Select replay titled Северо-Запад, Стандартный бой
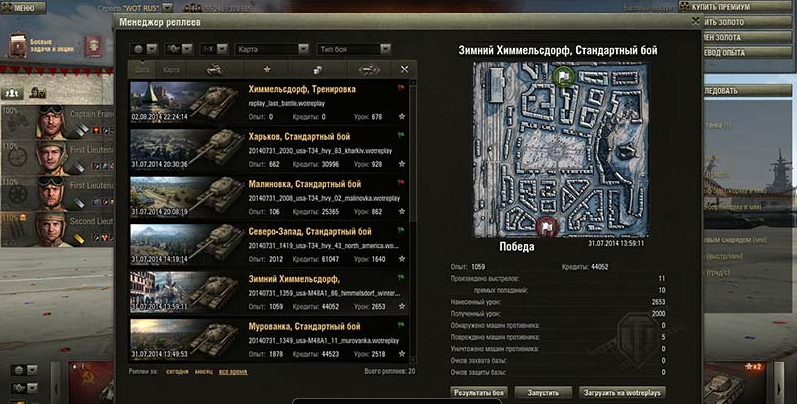Screen dimensions: 797x404 point(310,232)
